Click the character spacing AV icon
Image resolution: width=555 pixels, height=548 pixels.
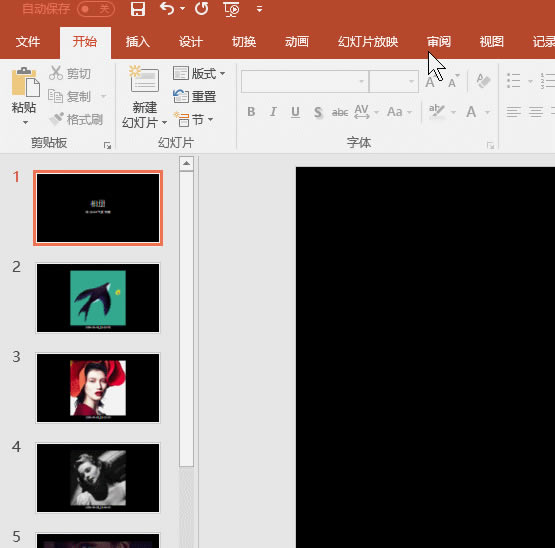[x=361, y=112]
